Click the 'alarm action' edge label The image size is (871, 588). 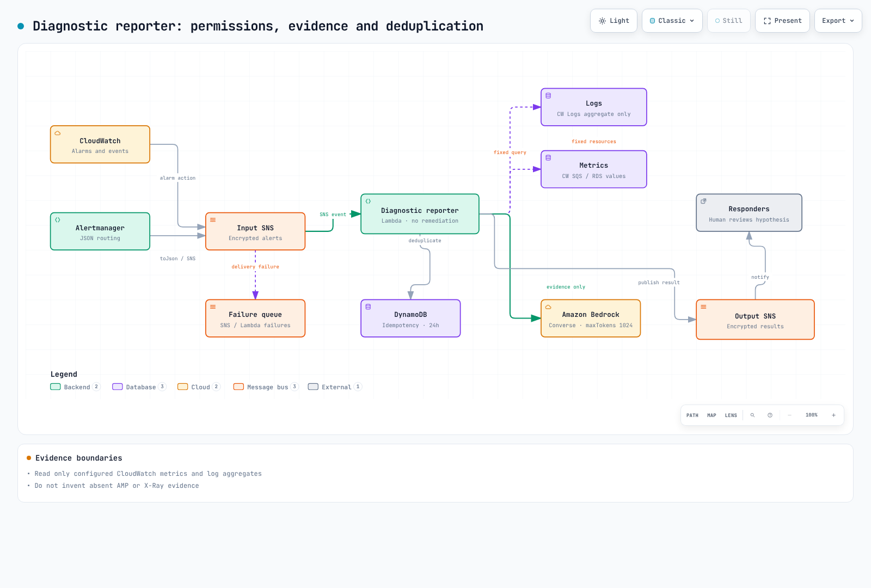click(177, 178)
